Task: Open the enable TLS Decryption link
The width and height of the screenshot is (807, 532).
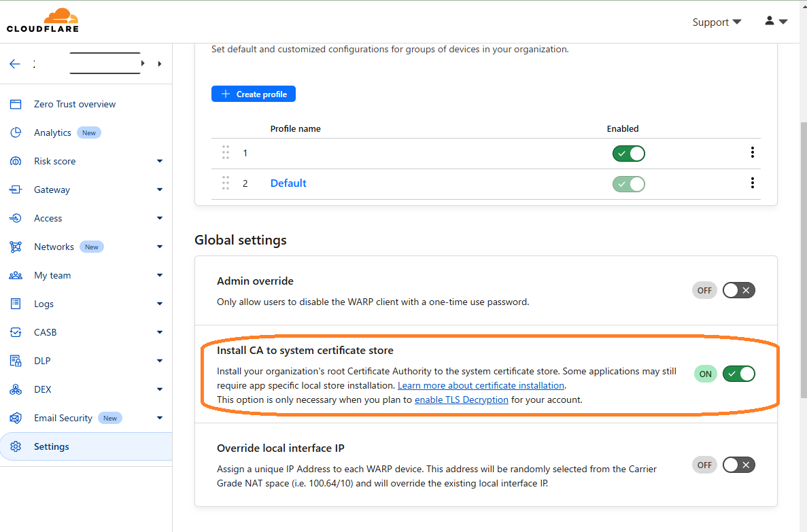Action: [462, 400]
